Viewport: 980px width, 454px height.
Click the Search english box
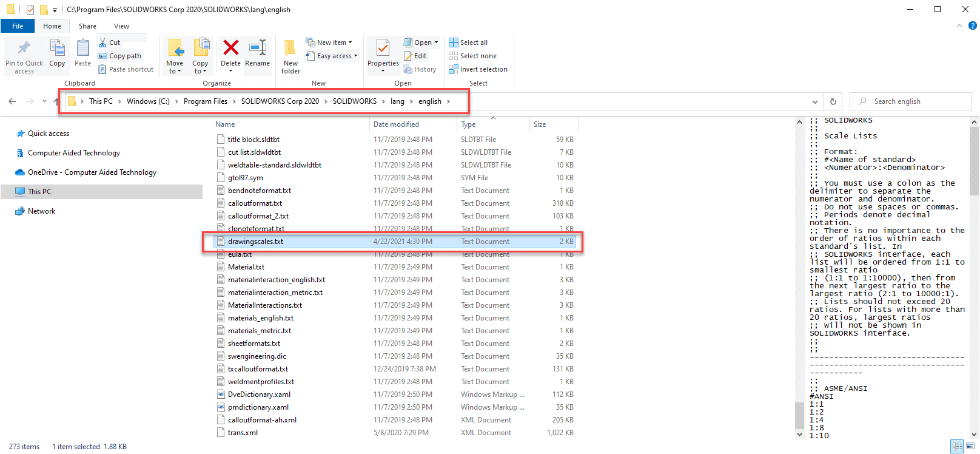coord(910,101)
